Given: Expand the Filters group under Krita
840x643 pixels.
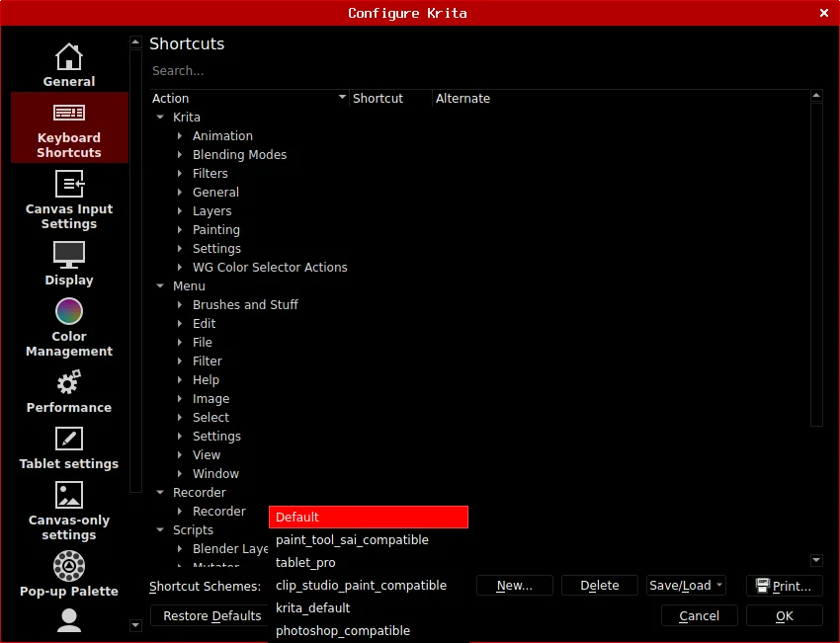Looking at the screenshot, I should coord(180,174).
